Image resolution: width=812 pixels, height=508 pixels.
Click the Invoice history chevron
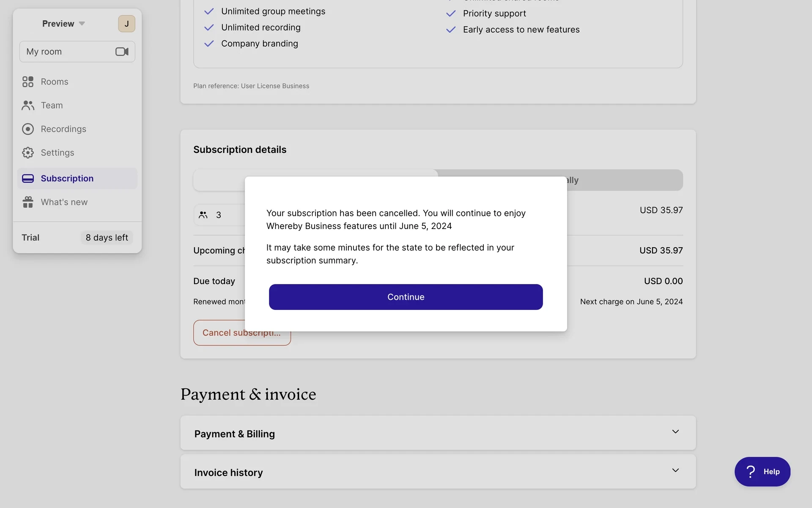675,470
